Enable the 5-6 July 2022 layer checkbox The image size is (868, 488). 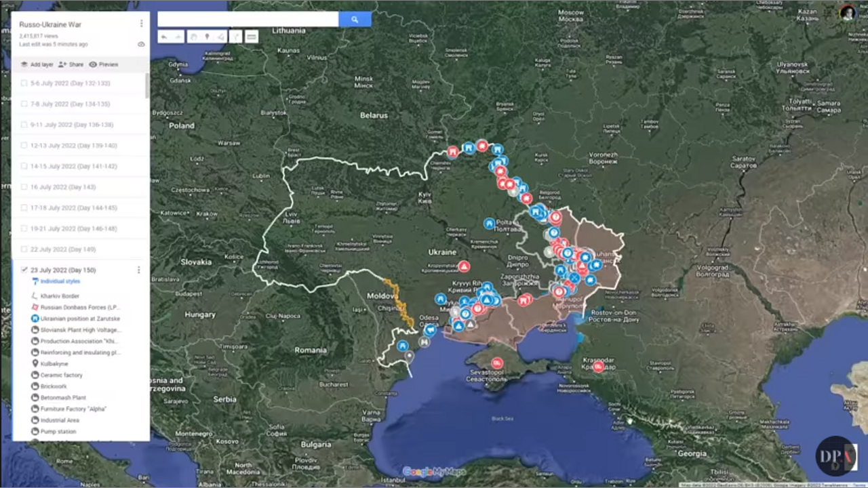tap(24, 83)
